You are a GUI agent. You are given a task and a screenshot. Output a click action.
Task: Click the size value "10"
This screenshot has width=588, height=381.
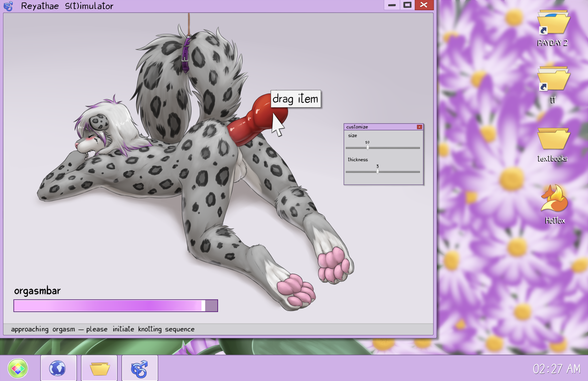pyautogui.click(x=367, y=143)
